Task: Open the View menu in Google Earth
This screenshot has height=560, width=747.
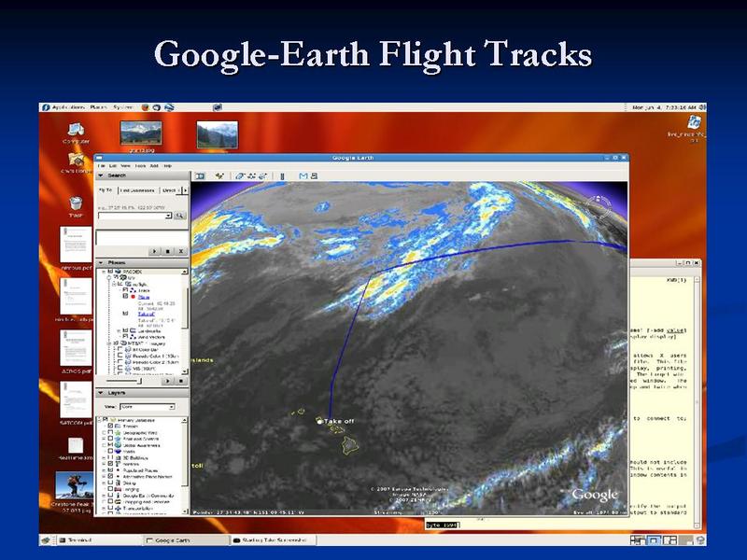Action: point(126,166)
